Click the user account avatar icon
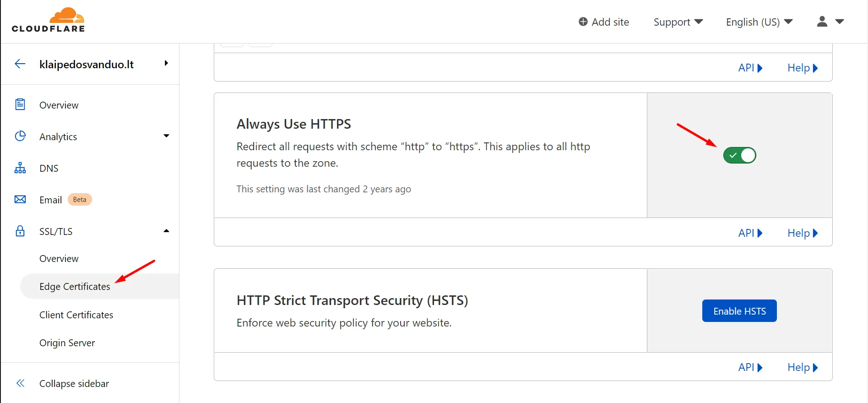 (822, 22)
